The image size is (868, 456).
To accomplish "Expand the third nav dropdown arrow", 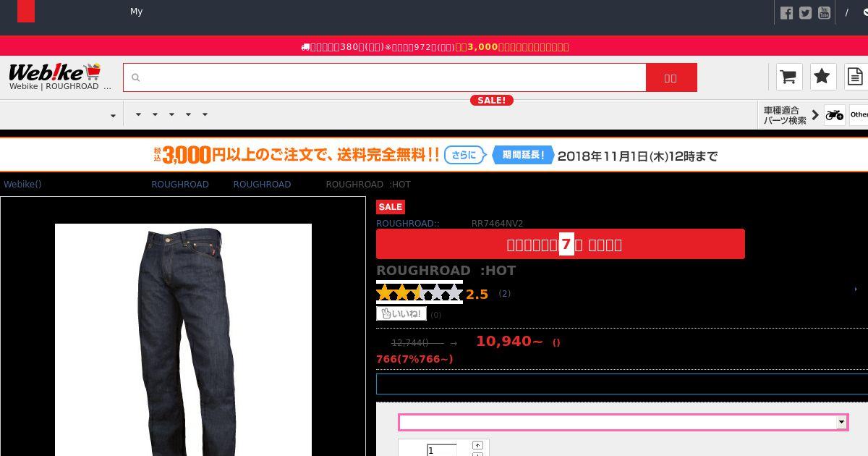I will (155, 114).
